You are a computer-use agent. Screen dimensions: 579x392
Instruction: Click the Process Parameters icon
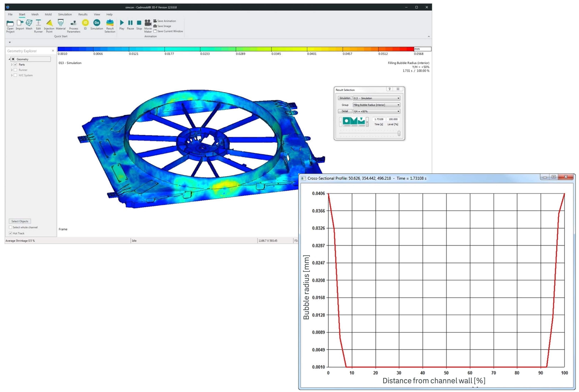(74, 26)
